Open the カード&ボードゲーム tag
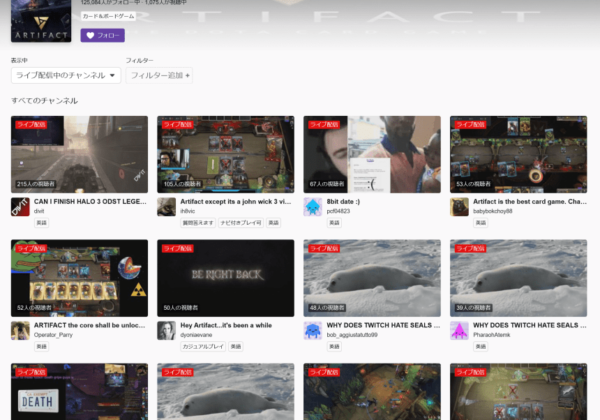Viewport: 600px width, 420px height. tap(108, 16)
